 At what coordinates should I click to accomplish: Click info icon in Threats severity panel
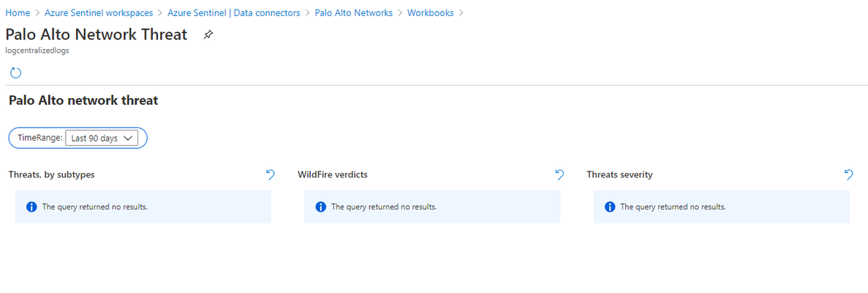(x=609, y=207)
